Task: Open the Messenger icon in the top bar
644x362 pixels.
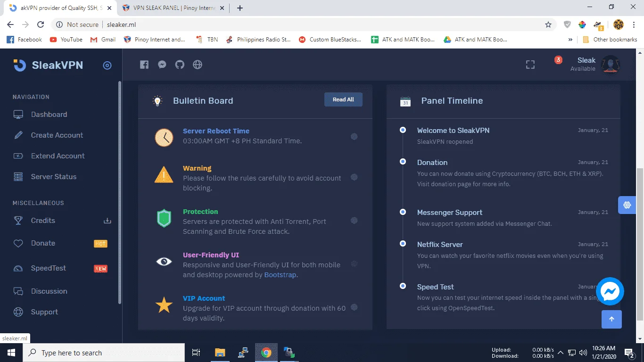Action: coord(162,65)
